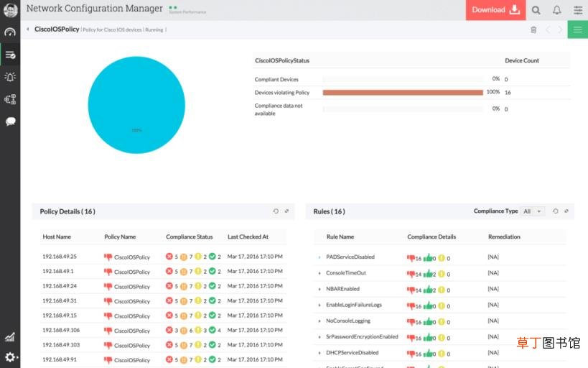Expand the PADServiceDisabled rule row
The height and width of the screenshot is (368, 588).
[319, 257]
